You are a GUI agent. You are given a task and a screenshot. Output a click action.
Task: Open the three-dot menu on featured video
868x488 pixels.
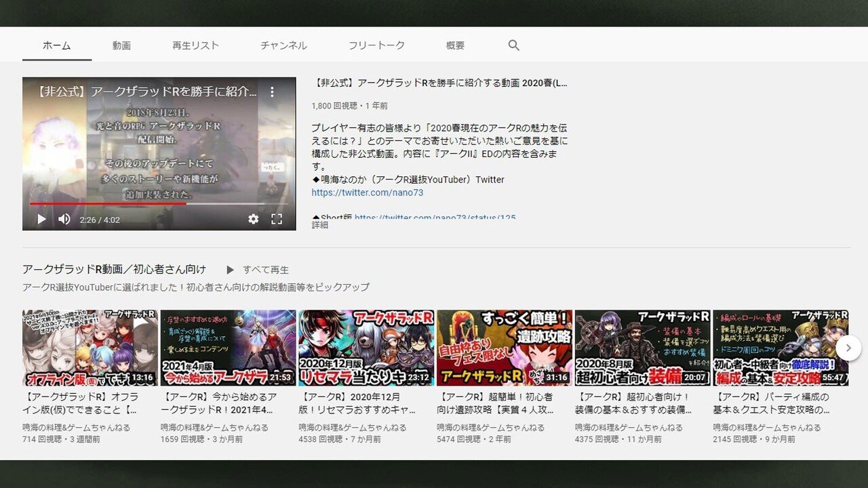[272, 91]
